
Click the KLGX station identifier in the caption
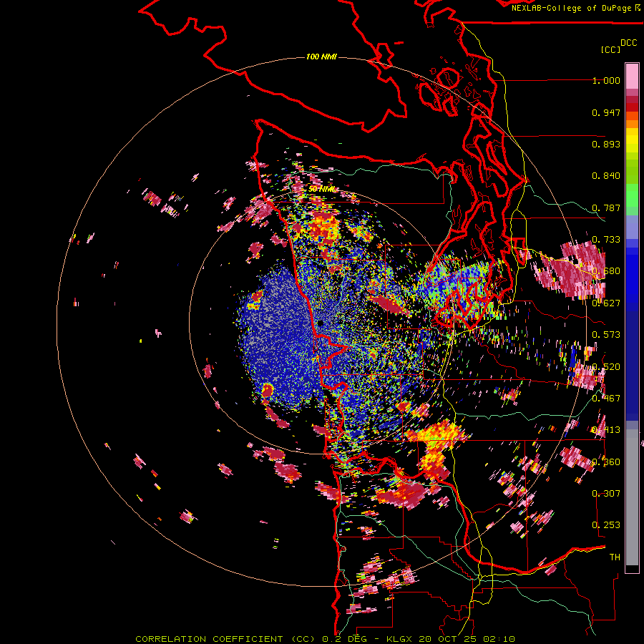click(x=401, y=639)
